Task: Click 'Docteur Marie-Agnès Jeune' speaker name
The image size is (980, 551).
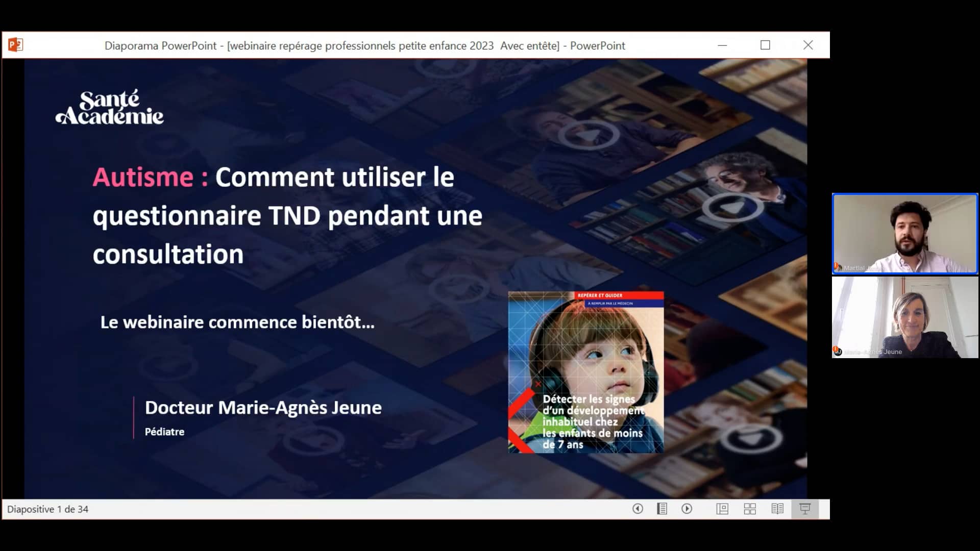Action: point(263,408)
